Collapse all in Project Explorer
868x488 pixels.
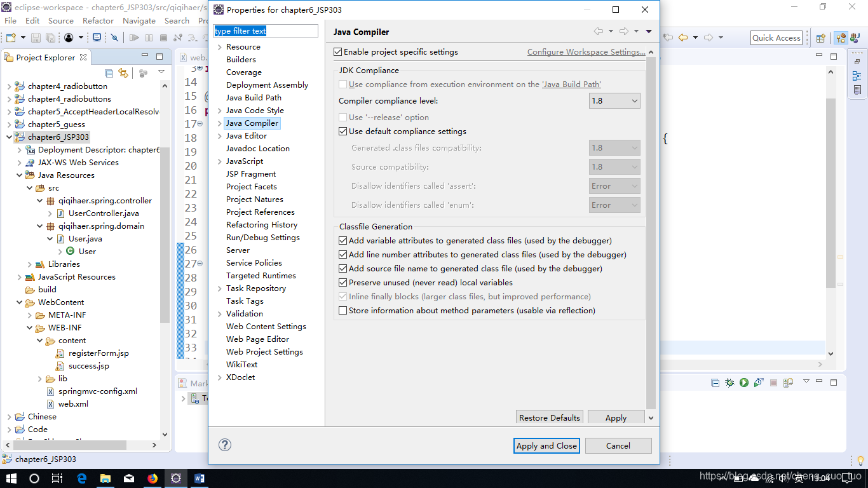coord(109,73)
